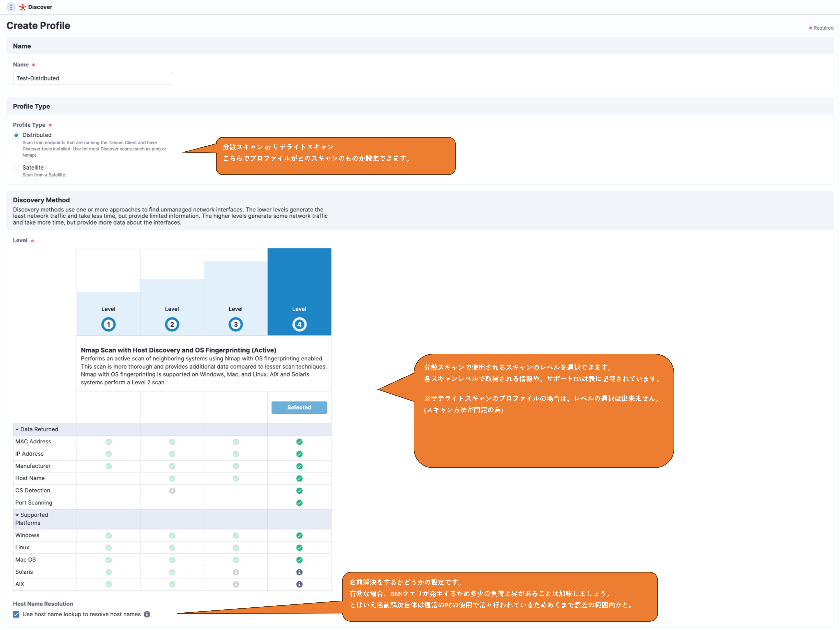Click the OS Detection info icon for Level 2
The image size is (840, 630).
point(172,491)
